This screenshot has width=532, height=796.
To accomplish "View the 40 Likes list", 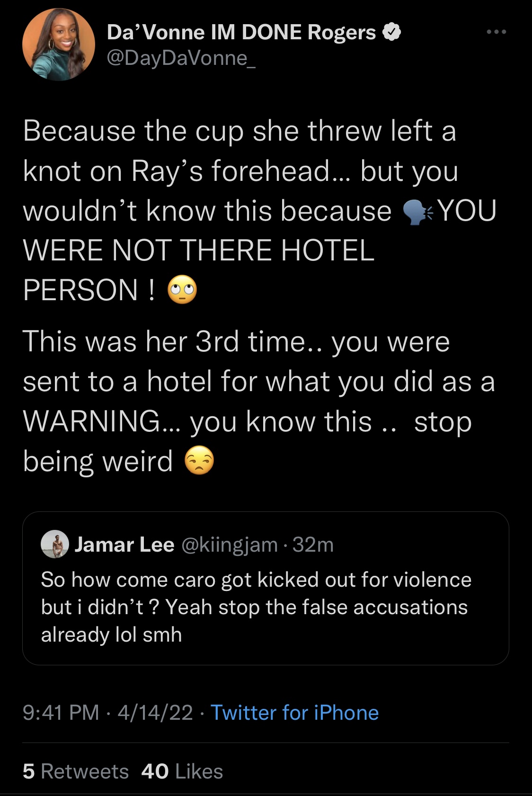I will click(x=182, y=771).
